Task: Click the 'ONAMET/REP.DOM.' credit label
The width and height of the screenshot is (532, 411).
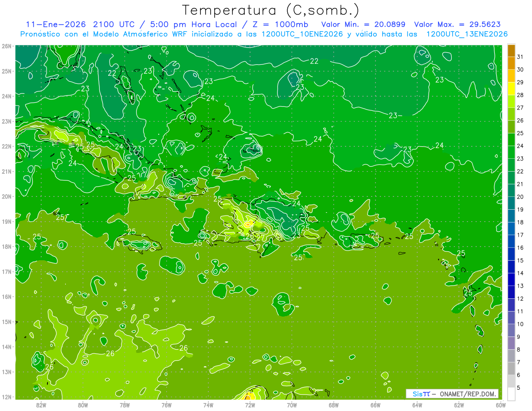Action: pyautogui.click(x=468, y=394)
